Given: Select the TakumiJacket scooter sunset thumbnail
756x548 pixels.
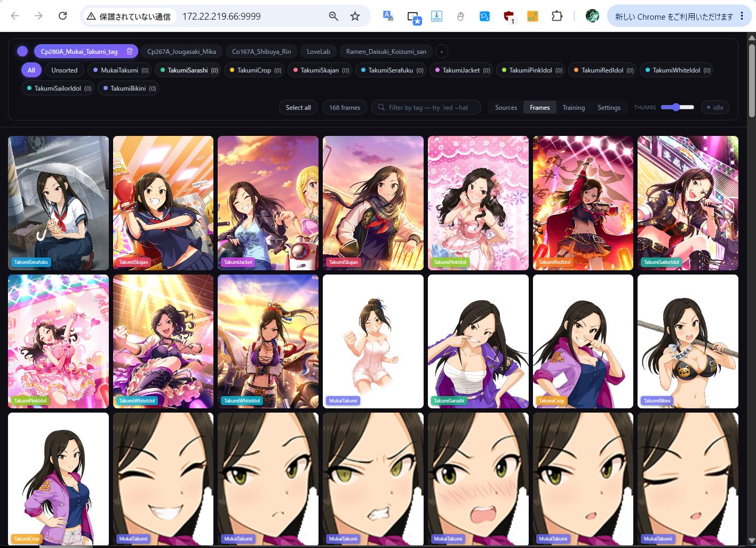Looking at the screenshot, I should coord(268,203).
